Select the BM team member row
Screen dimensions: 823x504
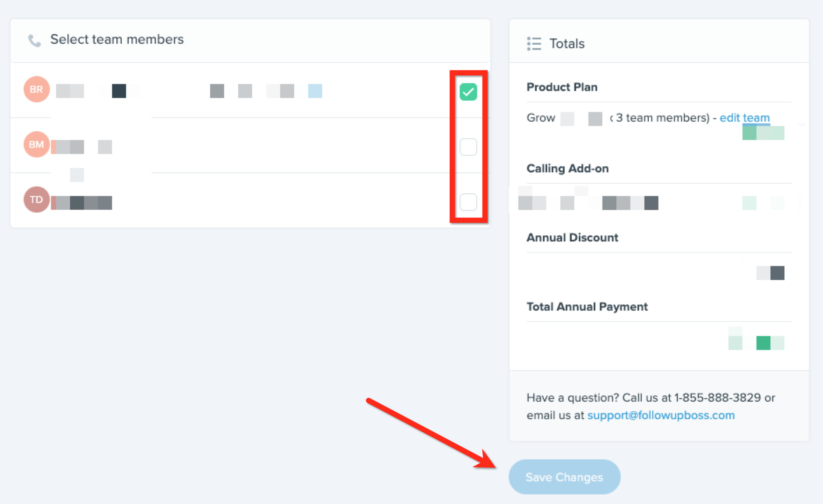click(250, 145)
